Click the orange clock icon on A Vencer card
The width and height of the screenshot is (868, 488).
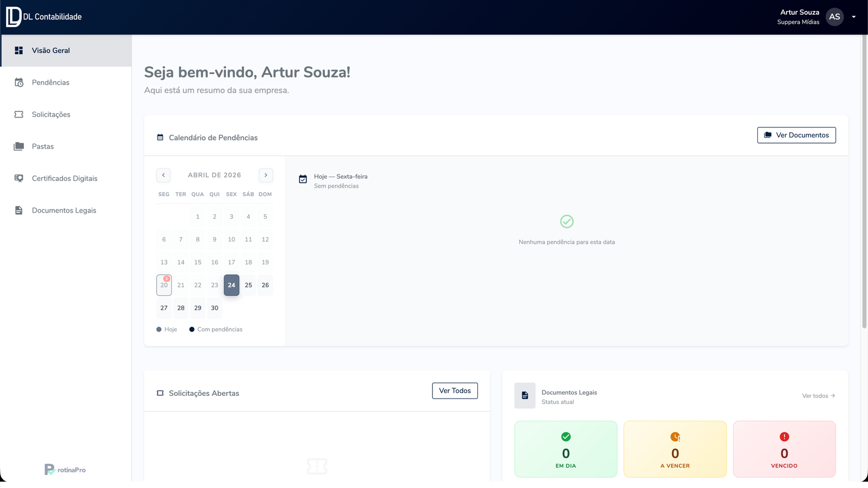675,436
